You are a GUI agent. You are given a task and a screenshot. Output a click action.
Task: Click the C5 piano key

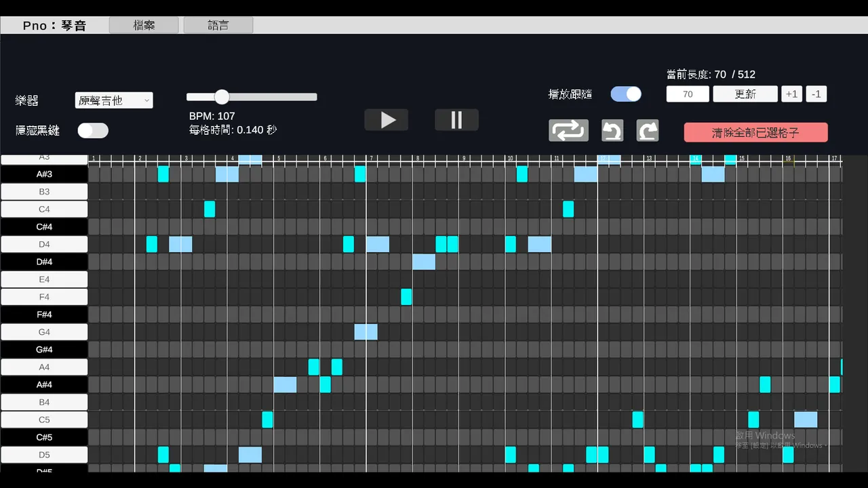click(x=44, y=420)
